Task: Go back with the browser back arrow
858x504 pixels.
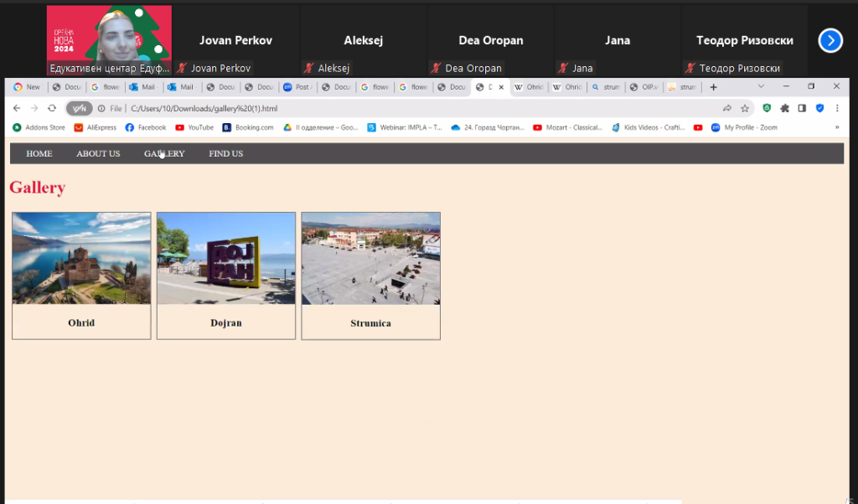Action: pyautogui.click(x=17, y=108)
